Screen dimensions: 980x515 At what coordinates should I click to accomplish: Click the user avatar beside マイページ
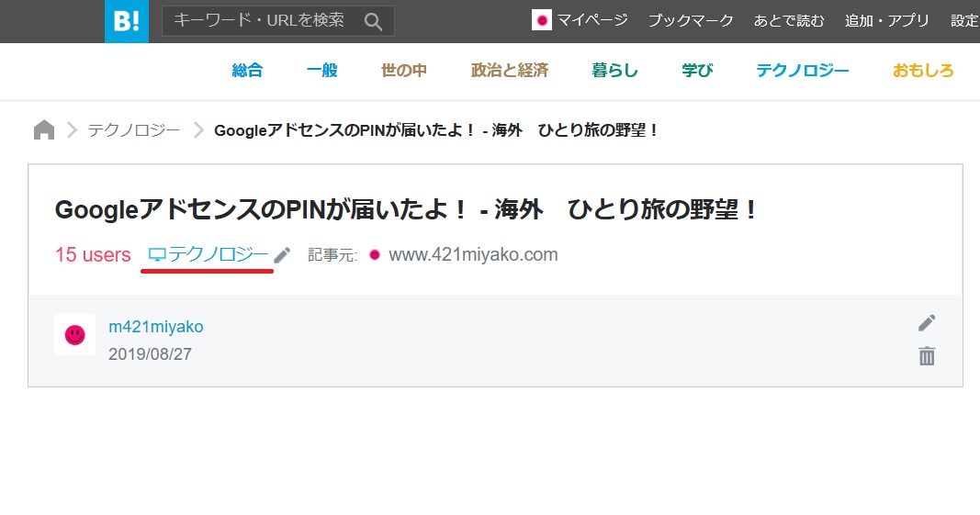[x=541, y=20]
